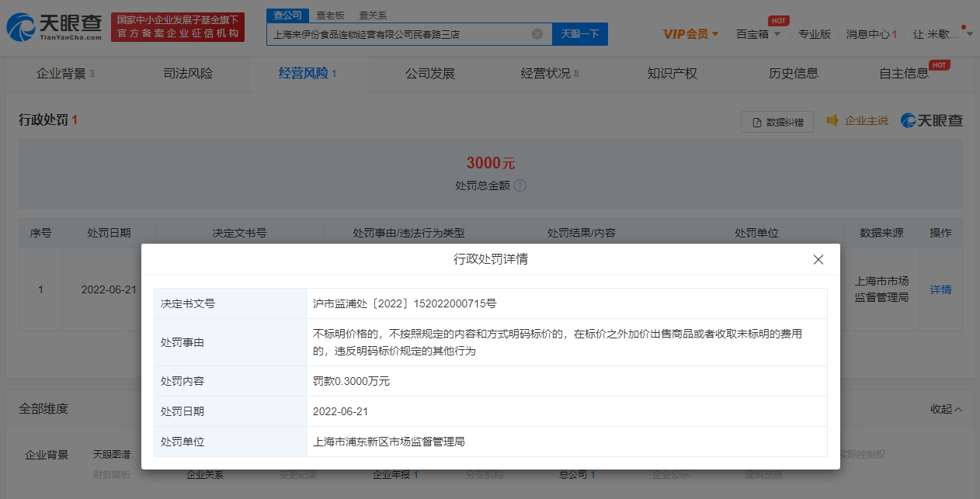Collapse the 全部维度 section with 收起
Image resolution: width=980 pixels, height=499 pixels.
pyautogui.click(x=947, y=409)
